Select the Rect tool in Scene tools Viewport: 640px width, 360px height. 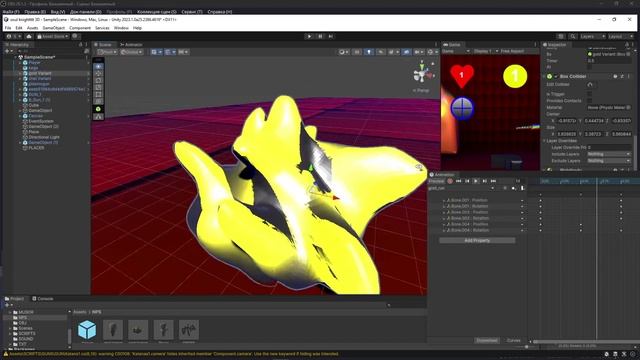[x=98, y=94]
